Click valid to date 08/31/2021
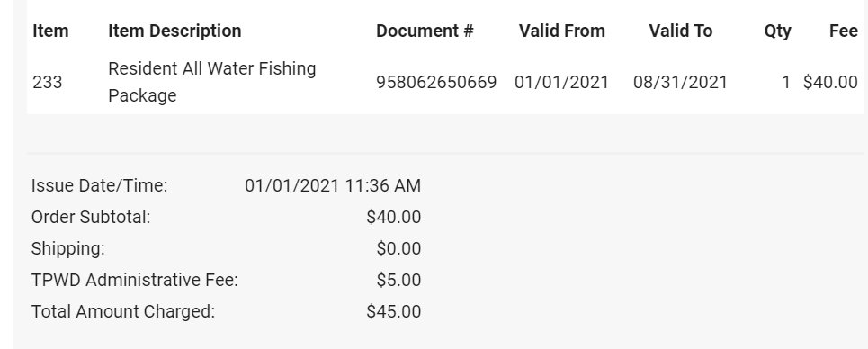This screenshot has width=868, height=349. 680,83
